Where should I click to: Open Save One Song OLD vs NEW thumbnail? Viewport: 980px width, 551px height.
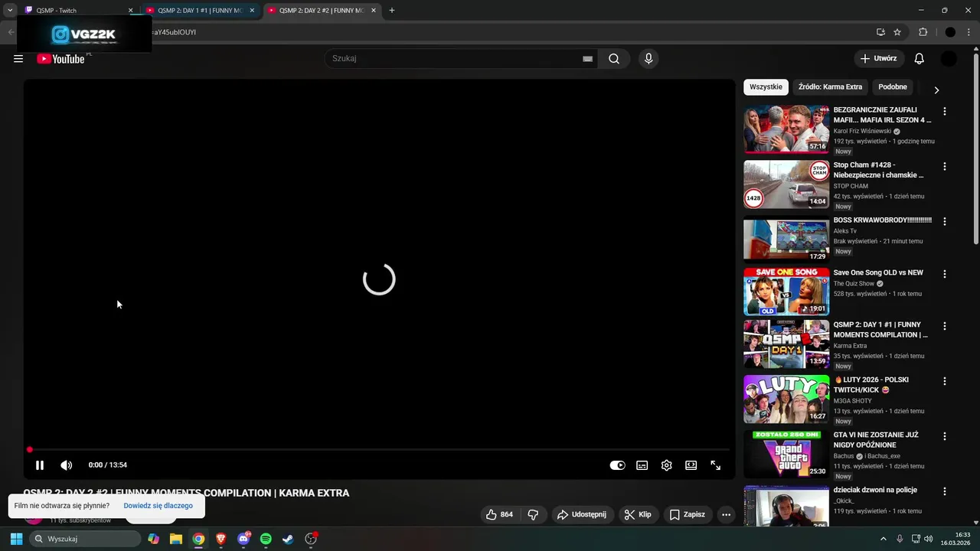(786, 292)
